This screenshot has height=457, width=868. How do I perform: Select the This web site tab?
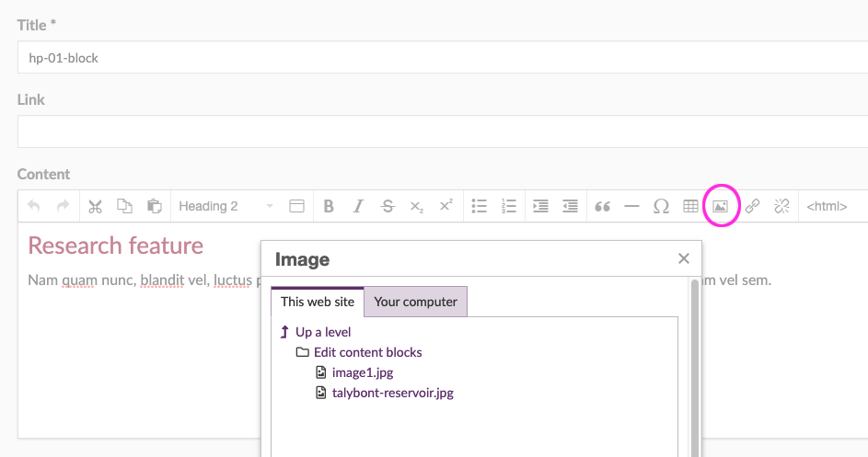click(318, 302)
